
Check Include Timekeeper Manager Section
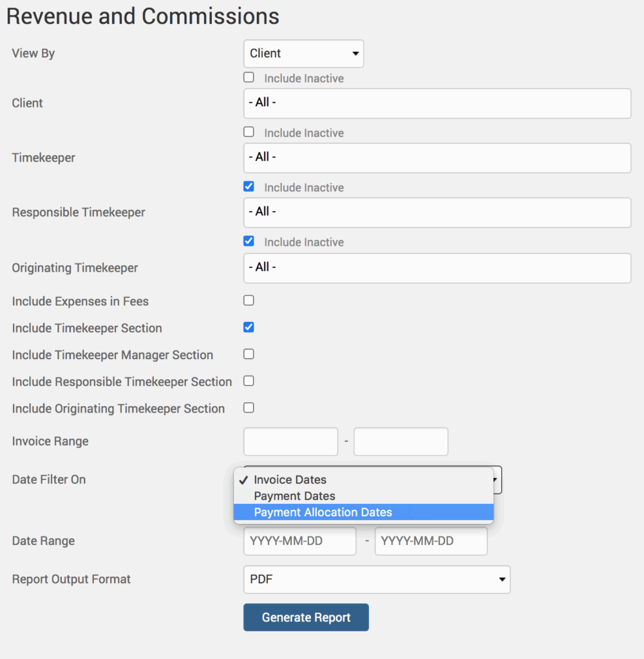pyautogui.click(x=249, y=355)
